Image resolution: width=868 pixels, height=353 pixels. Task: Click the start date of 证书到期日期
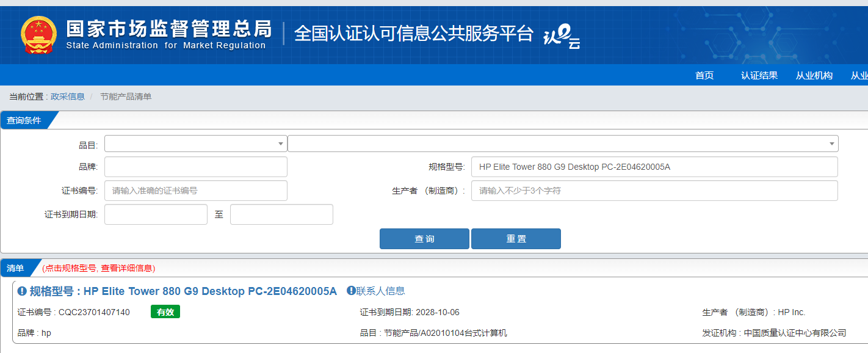pos(156,214)
